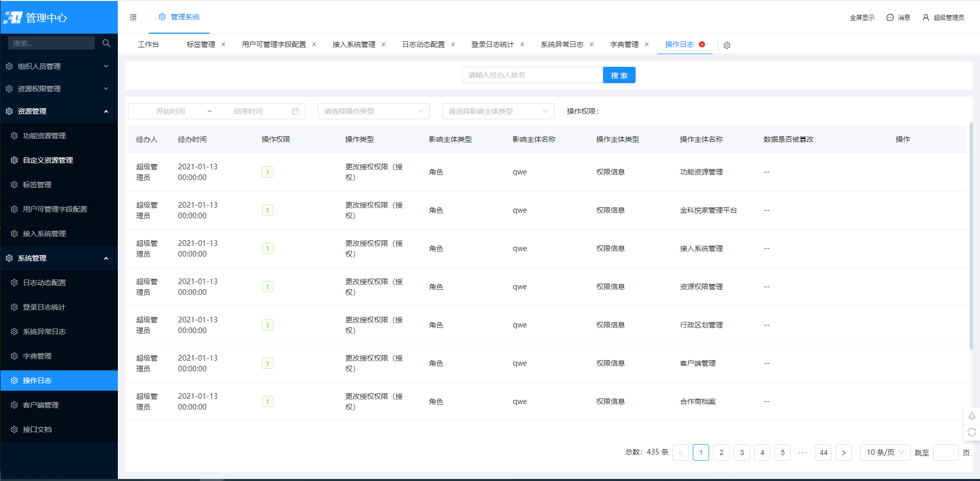This screenshot has width=980, height=481.
Task: Click the 搜索 search button
Action: 619,75
